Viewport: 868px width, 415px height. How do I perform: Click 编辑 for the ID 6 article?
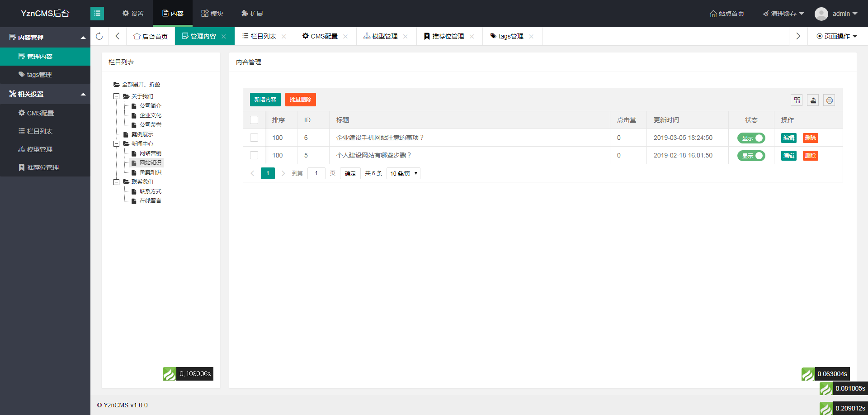[789, 138]
